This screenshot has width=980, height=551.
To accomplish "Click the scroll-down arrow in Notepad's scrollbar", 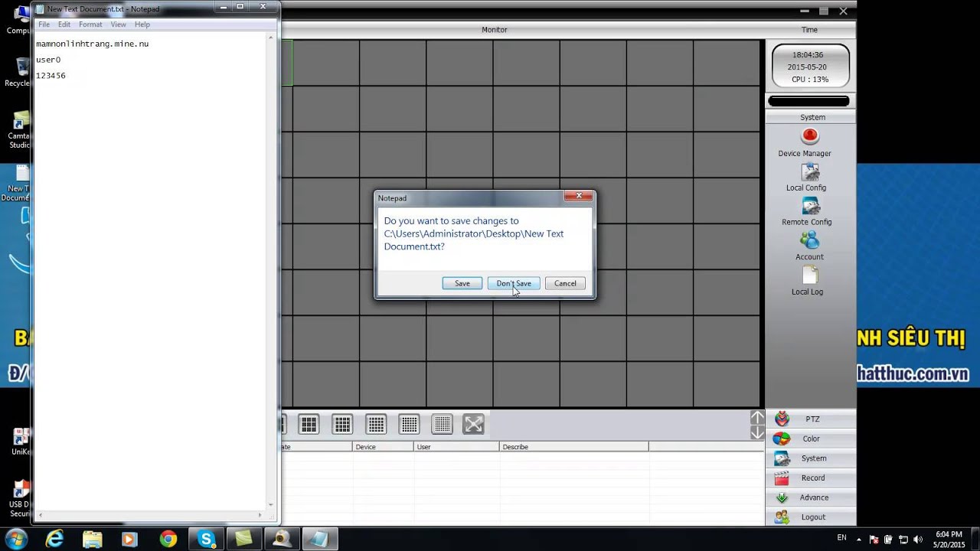I will pos(271,505).
